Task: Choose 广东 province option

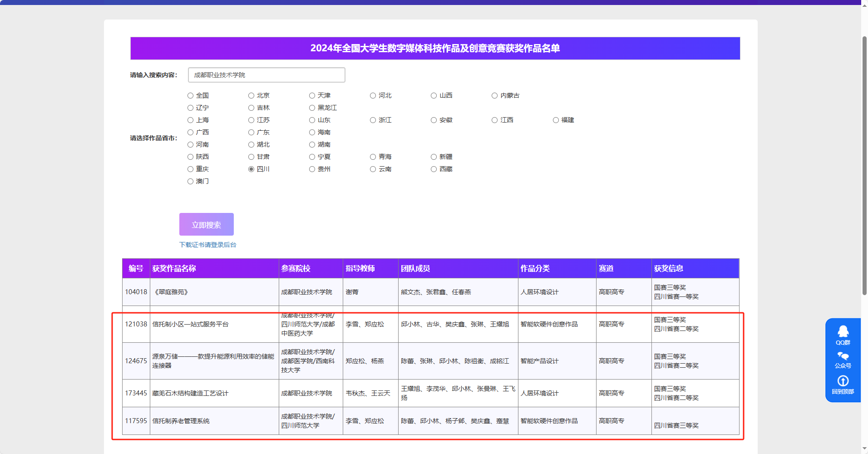Action: pyautogui.click(x=251, y=132)
